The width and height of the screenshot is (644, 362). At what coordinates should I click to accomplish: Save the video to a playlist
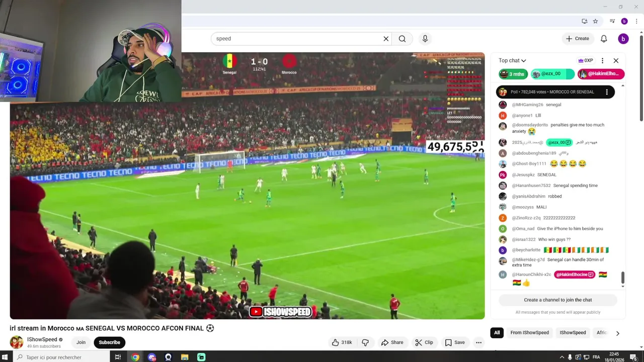(x=455, y=342)
